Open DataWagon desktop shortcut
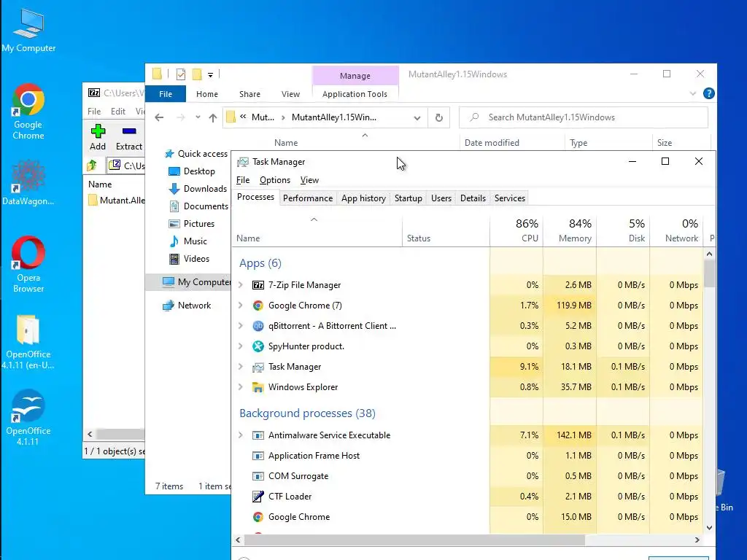 pos(28,183)
